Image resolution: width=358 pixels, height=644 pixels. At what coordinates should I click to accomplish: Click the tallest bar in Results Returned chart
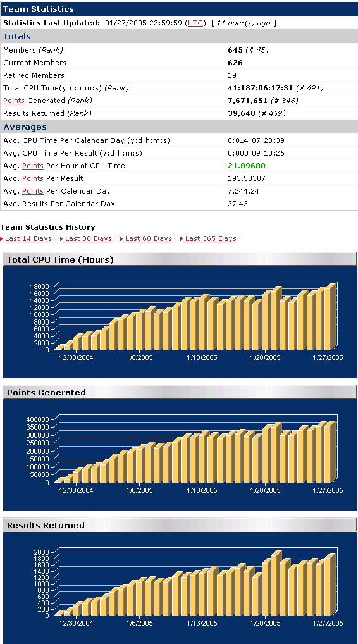[x=276, y=583]
